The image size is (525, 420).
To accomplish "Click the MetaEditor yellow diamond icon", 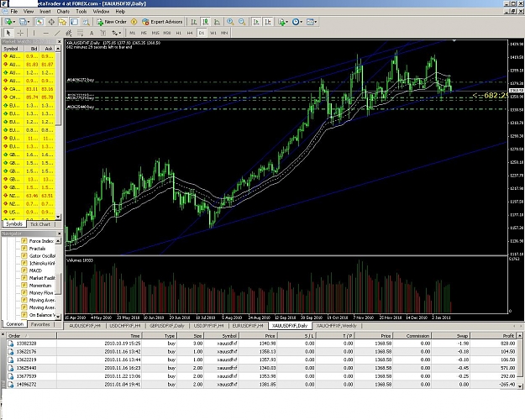I will (134, 22).
